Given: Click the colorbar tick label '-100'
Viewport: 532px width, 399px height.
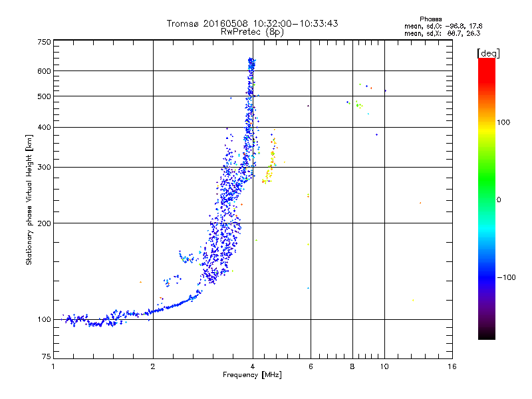Looking at the screenshot, I should tap(506, 277).
